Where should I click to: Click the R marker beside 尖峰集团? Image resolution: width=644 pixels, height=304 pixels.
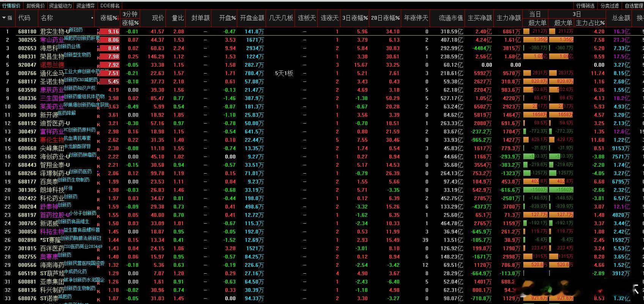99,149
